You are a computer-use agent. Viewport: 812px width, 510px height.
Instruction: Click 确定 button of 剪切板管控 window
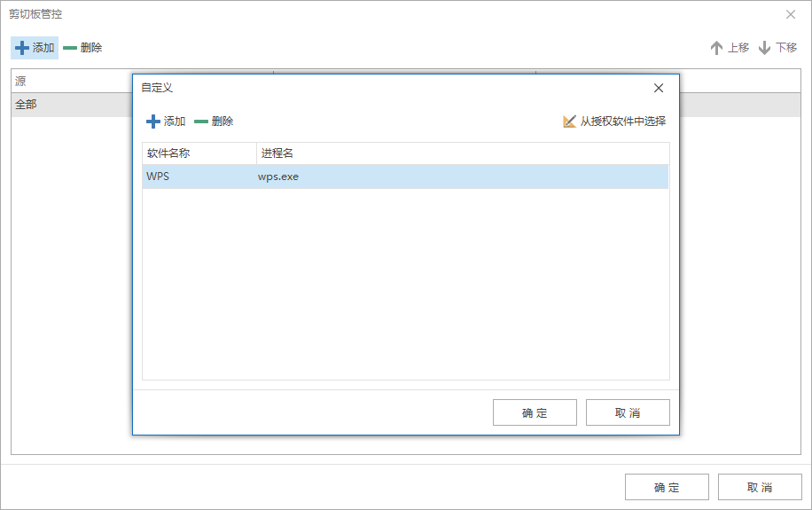point(667,487)
